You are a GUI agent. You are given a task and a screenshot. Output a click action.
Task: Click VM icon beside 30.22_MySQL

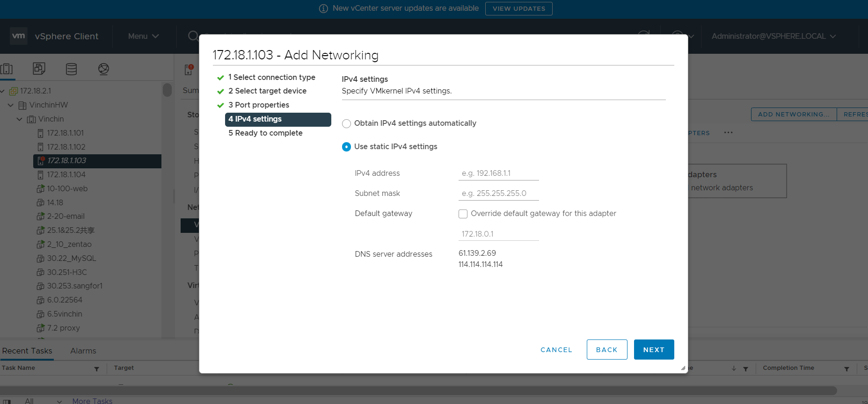point(41,259)
